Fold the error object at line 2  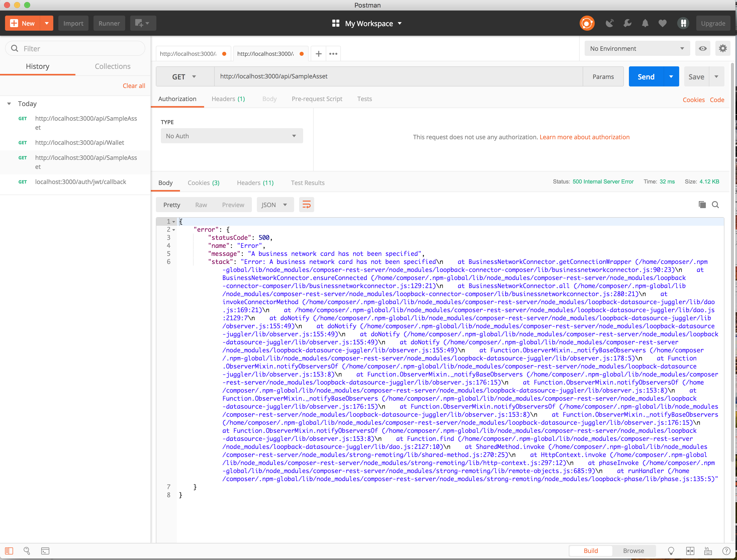(174, 230)
